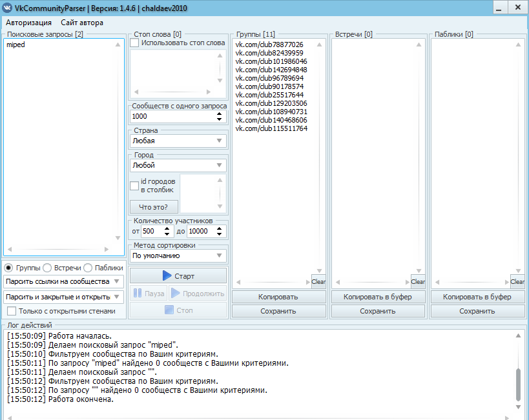Image resolution: width=529 pixels, height=420 pixels.
Task: Open the Авторизация menu
Action: click(x=28, y=23)
